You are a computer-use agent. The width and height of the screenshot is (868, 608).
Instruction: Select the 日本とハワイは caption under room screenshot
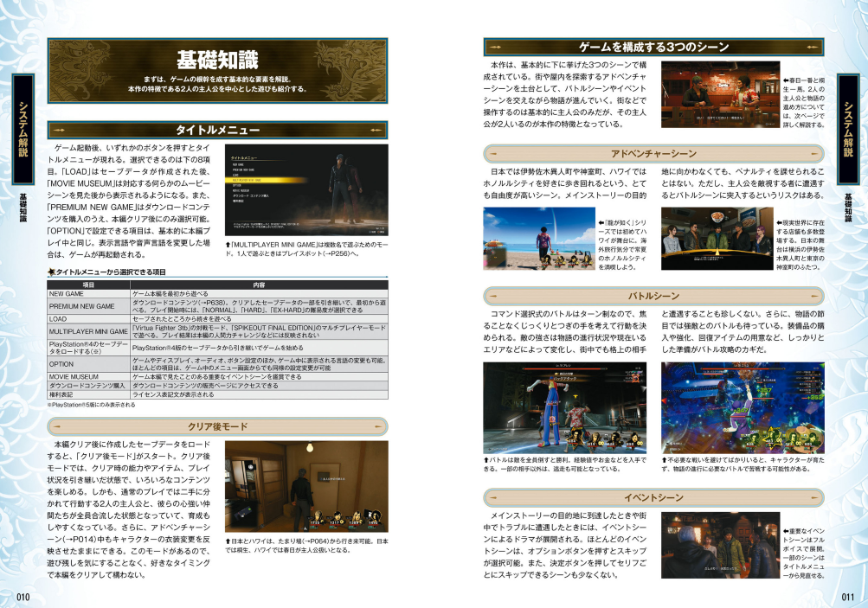click(x=306, y=546)
